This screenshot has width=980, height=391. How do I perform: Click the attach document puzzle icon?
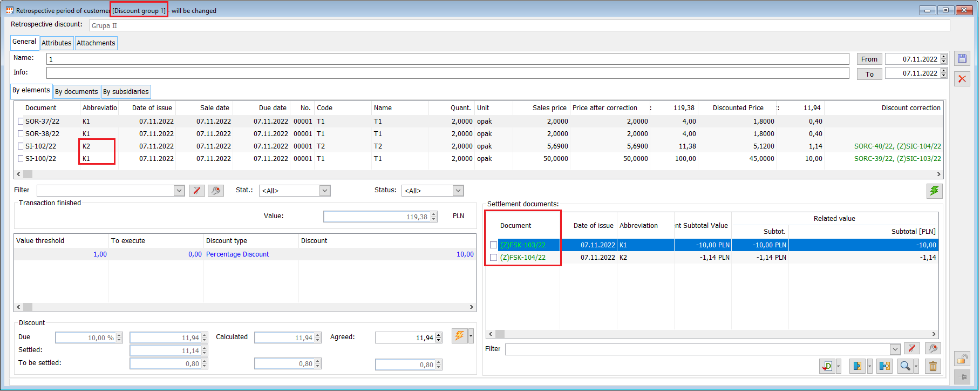[x=857, y=366]
